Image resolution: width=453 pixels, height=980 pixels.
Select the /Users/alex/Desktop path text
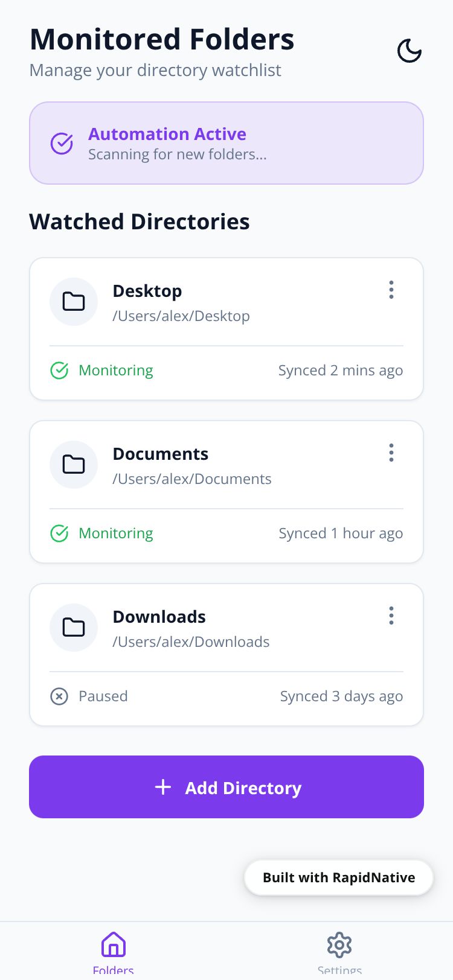point(181,316)
